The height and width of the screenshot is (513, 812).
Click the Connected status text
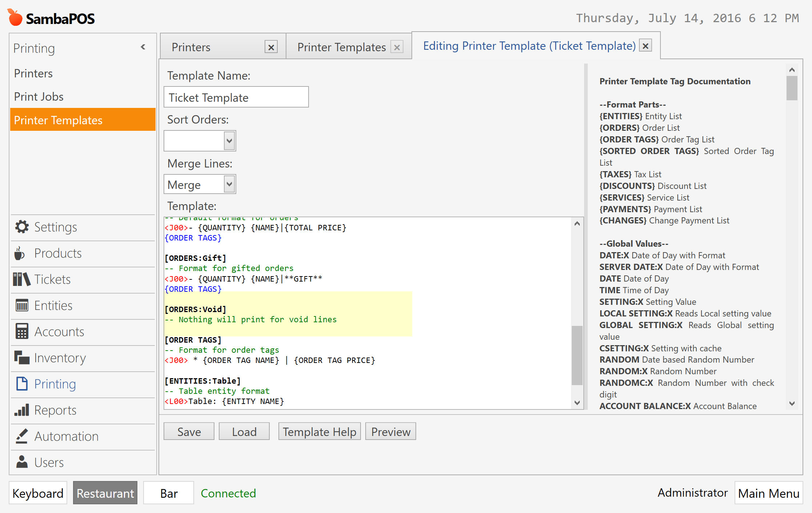228,493
